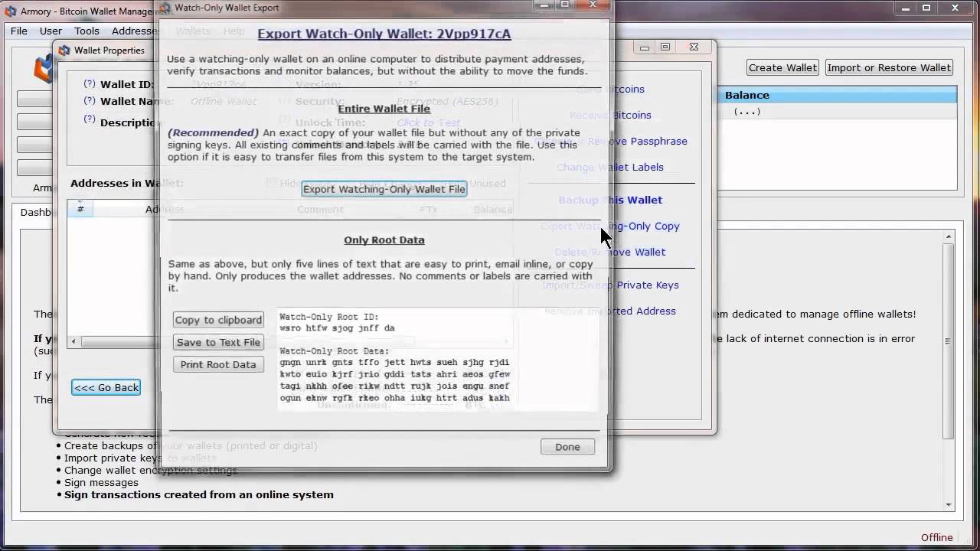
Task: Click the Watch-Only Root ID 'wsro htfw sjog jnff da'
Action: 337,328
